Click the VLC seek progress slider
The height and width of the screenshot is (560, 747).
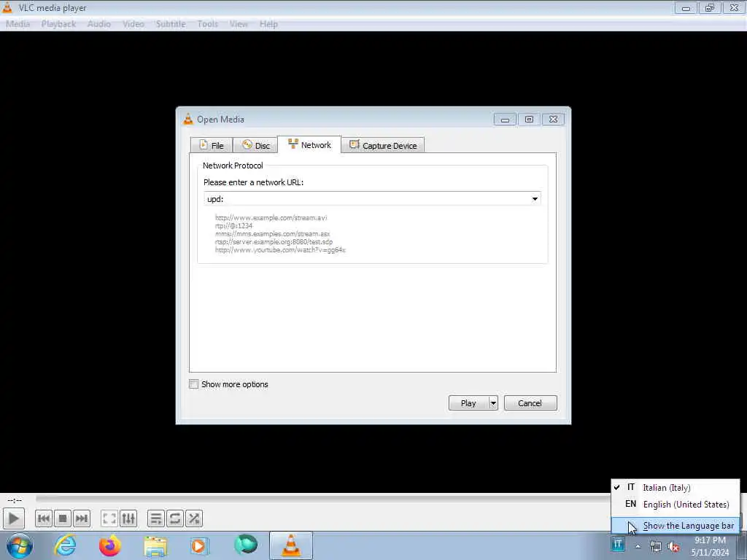(324, 499)
